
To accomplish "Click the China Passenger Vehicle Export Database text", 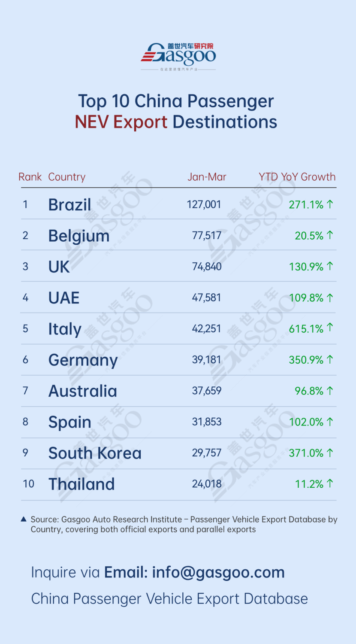I will click(x=169, y=598).
